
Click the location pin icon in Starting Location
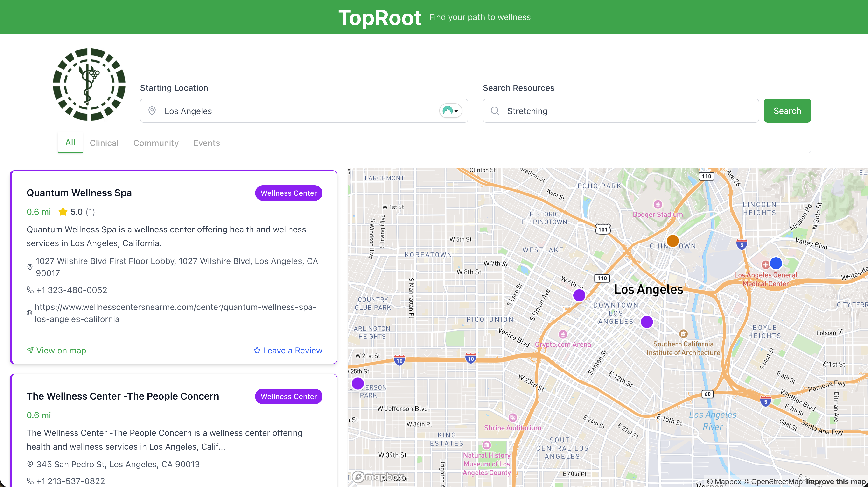coord(152,111)
